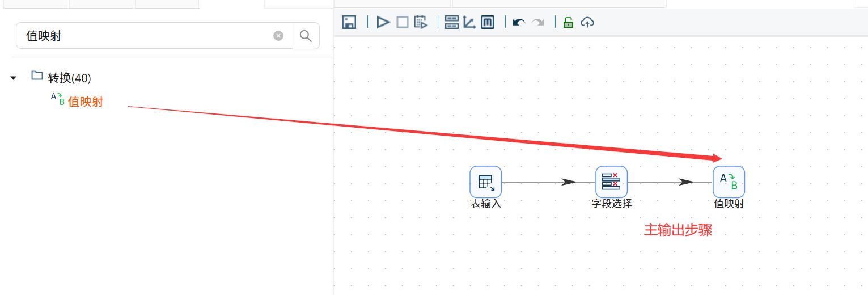Select the 转换(40) folder
Image resolution: width=868 pixels, height=295 pixels.
tap(61, 78)
